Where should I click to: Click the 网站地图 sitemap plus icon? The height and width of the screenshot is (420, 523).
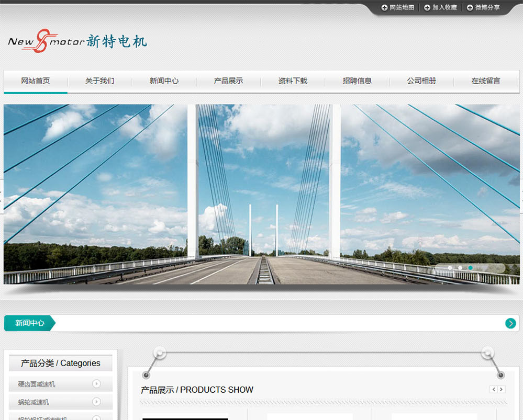(x=385, y=8)
